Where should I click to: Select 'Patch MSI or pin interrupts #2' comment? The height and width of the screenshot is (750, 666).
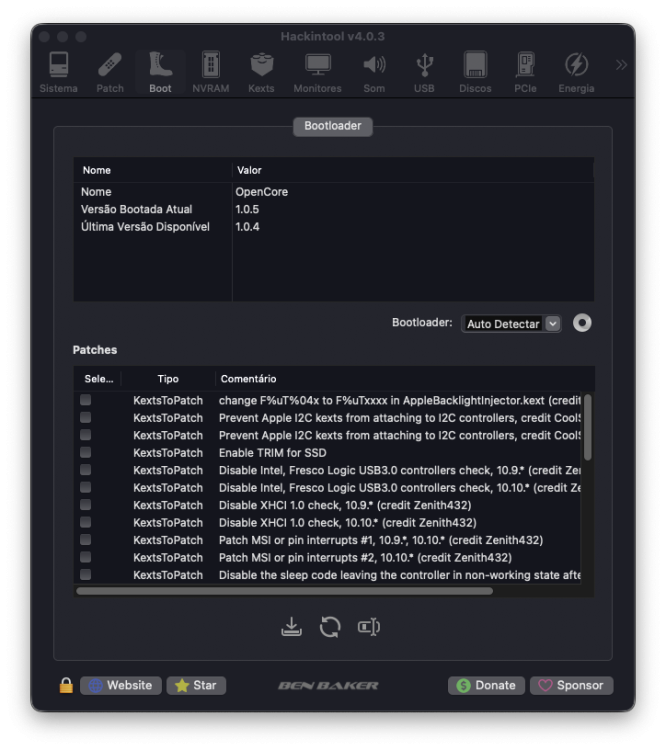pyautogui.click(x=365, y=557)
